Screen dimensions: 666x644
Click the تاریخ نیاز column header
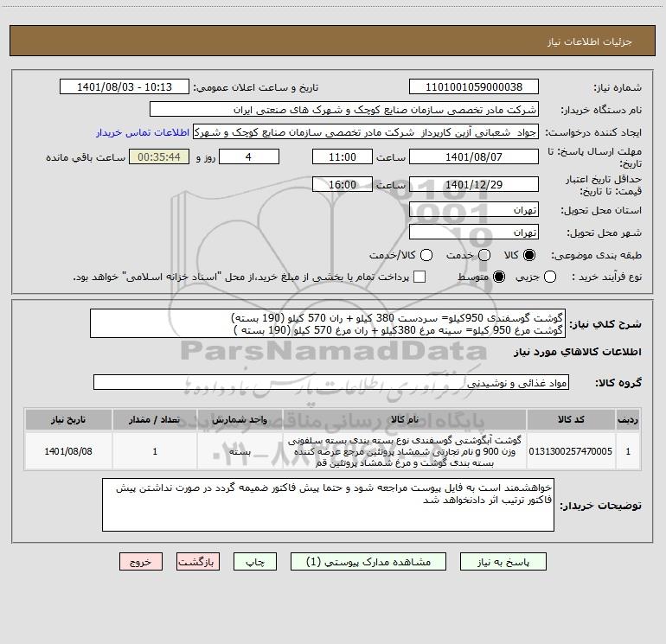click(x=68, y=420)
